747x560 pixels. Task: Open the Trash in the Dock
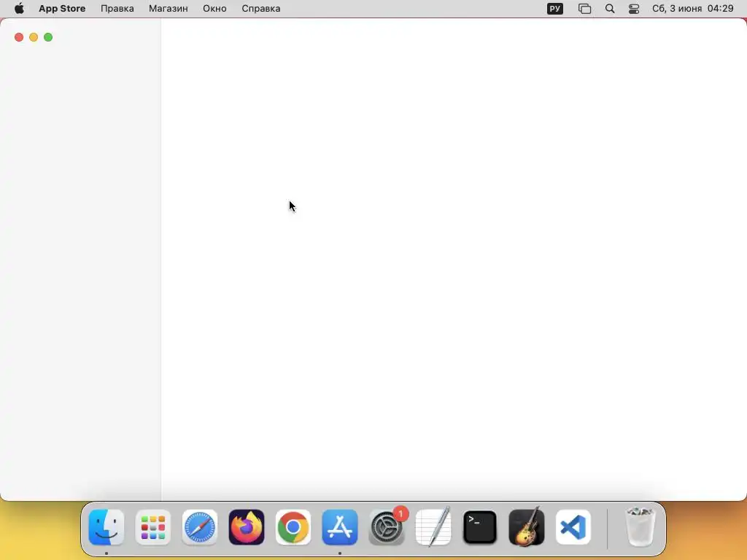click(x=640, y=527)
